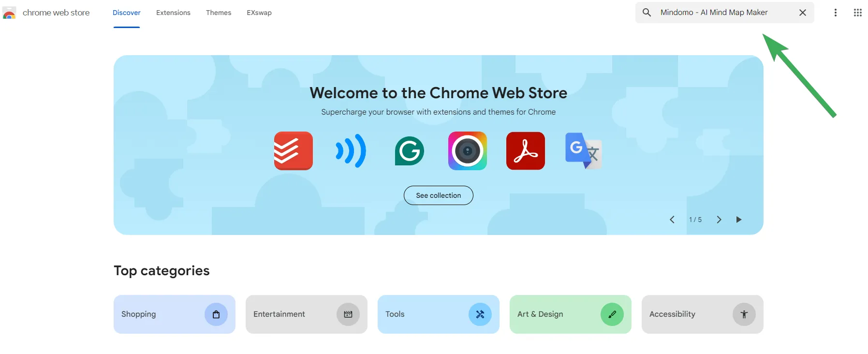Image resolution: width=868 pixels, height=354 pixels.
Task: Open the Accessibility category card
Action: 703,314
